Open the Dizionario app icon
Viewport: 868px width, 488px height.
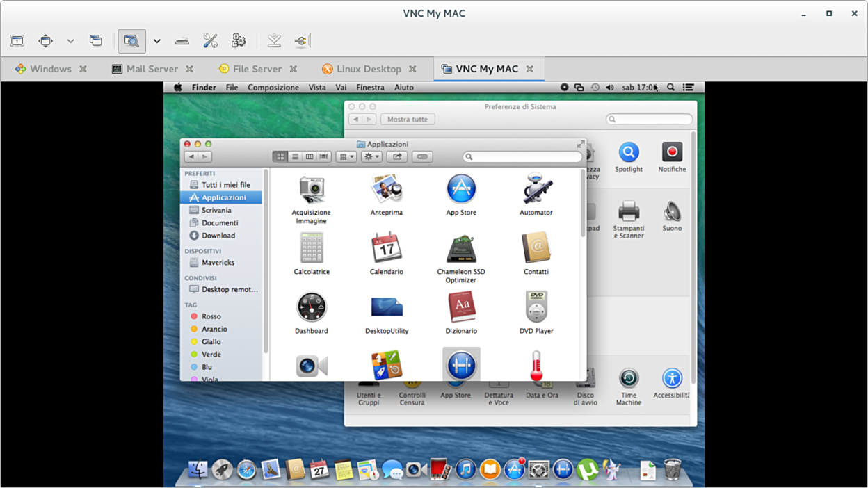point(460,307)
